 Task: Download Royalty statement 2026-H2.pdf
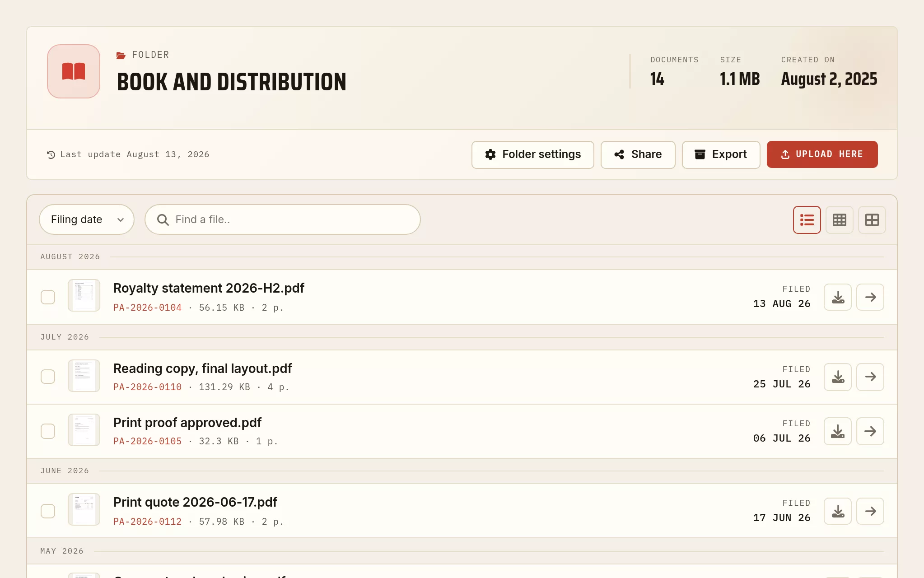(838, 297)
